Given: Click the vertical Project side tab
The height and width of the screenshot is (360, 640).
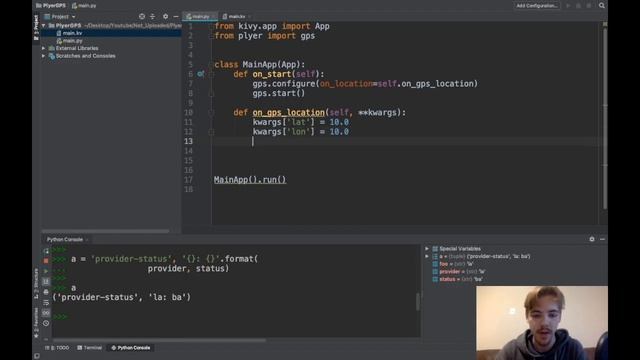Looking at the screenshot, I should pos(36,27).
